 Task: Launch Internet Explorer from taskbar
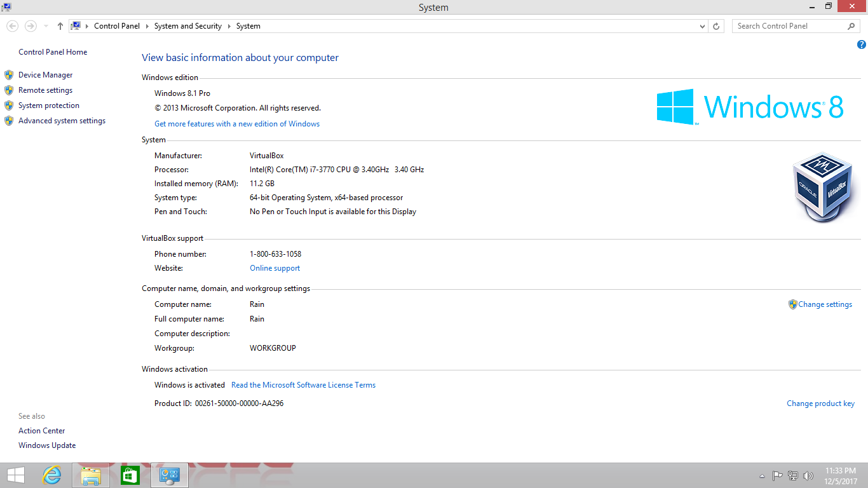click(x=51, y=475)
